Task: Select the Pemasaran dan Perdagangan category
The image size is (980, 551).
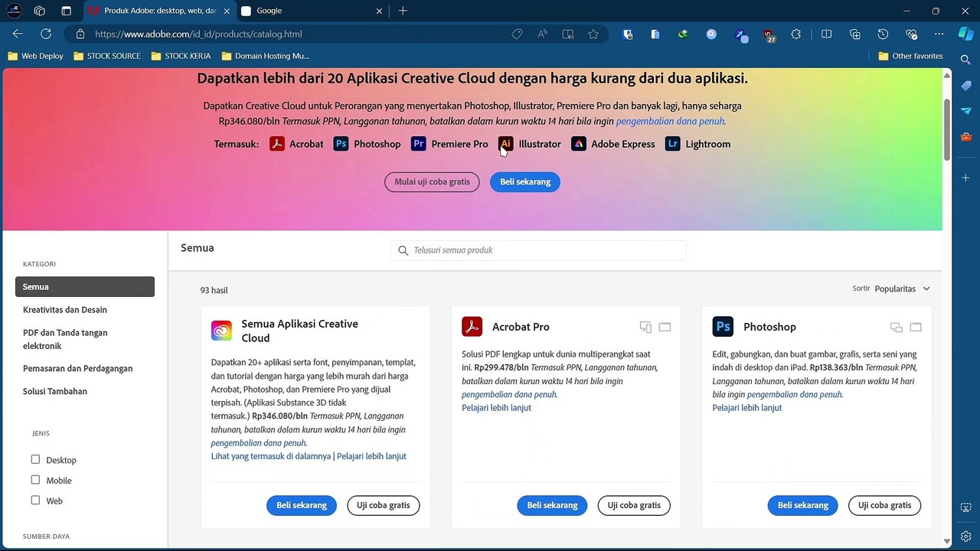Action: 78,368
